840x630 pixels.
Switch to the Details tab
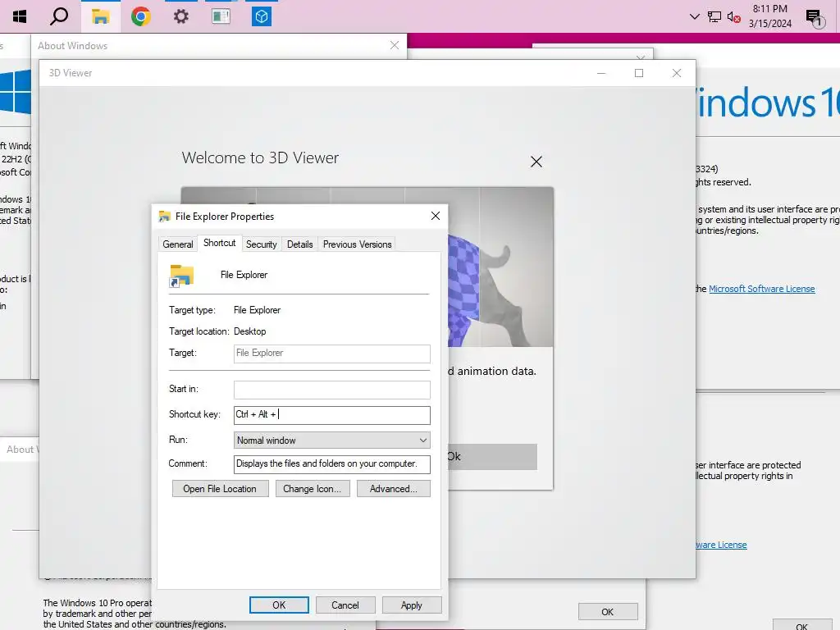click(x=300, y=244)
